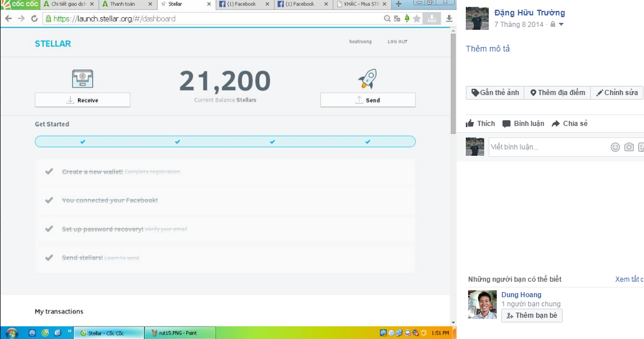Click the 'Viết bình luận...' comment field
The width and height of the screenshot is (644, 339).
coord(548,147)
